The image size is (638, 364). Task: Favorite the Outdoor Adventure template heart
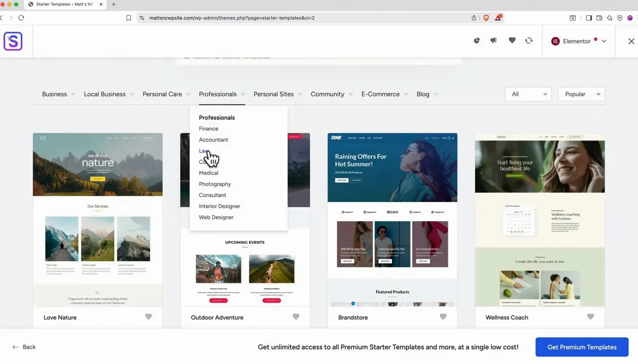tap(295, 316)
